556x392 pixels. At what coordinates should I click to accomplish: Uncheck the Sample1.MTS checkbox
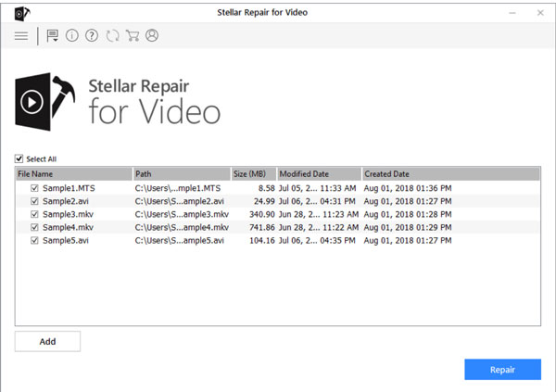pyautogui.click(x=35, y=188)
